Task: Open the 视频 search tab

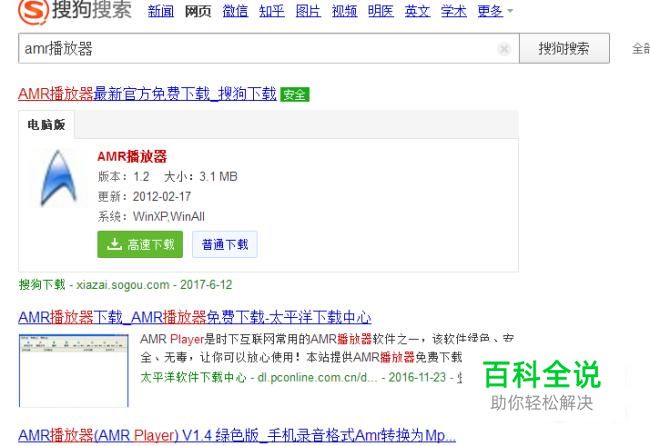Action: point(344,11)
